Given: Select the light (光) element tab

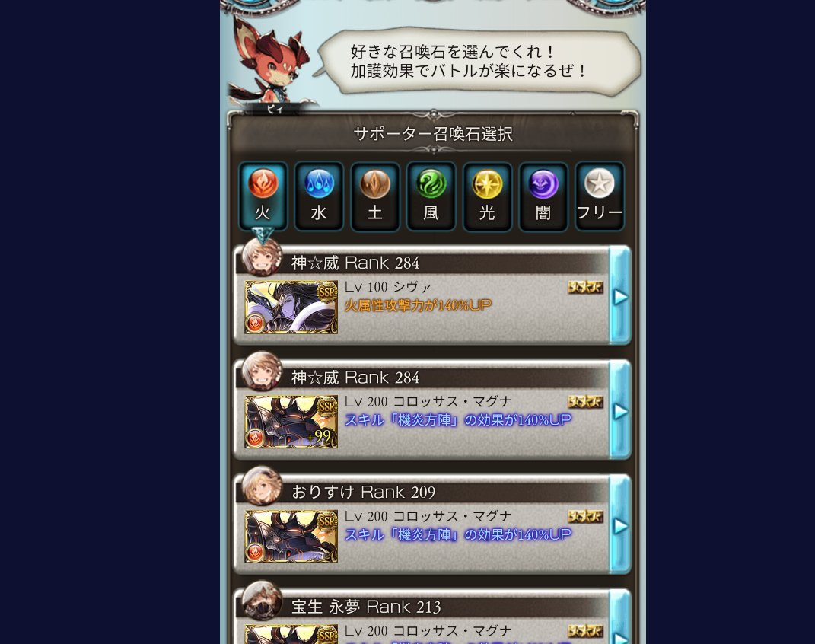Looking at the screenshot, I should [x=487, y=196].
